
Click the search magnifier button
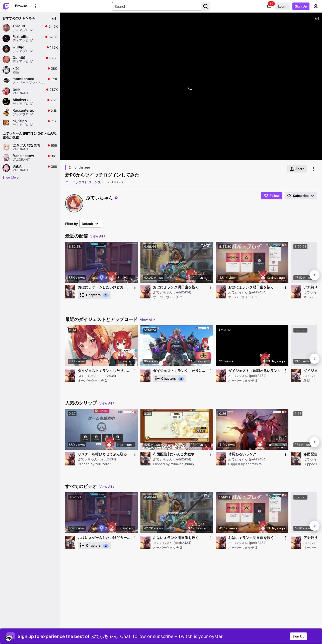point(206,6)
